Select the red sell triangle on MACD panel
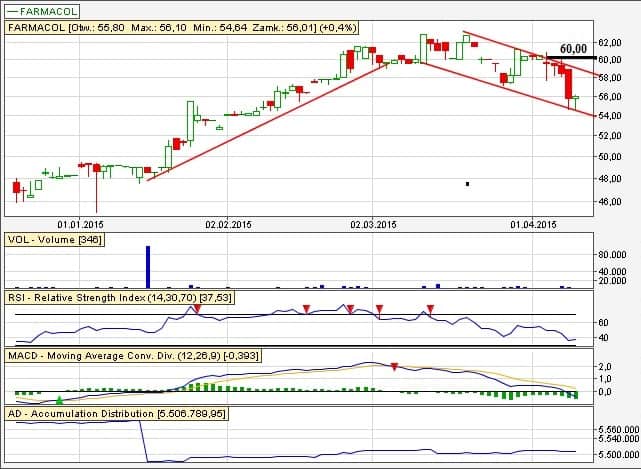Image resolution: width=641 pixels, height=469 pixels. click(x=395, y=368)
